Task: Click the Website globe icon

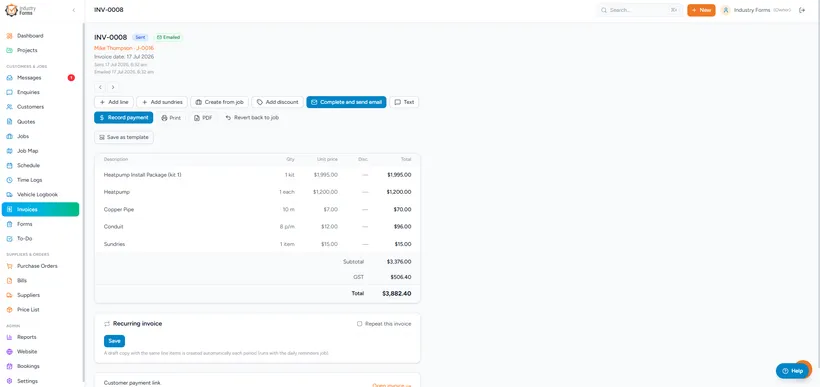Action: click(x=9, y=351)
